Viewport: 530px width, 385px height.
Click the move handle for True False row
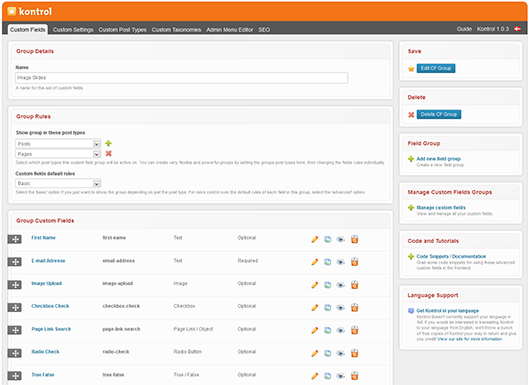[x=15, y=376]
